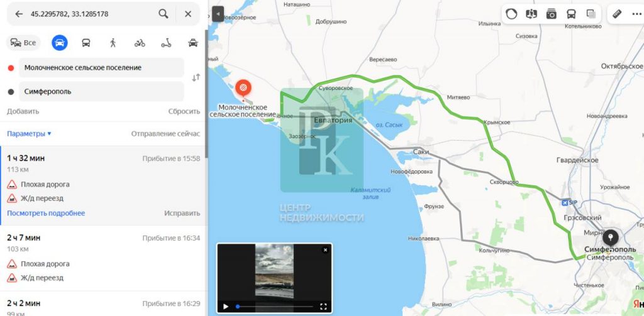Click the video progress slider
644x316 pixels.
pyautogui.click(x=275, y=307)
